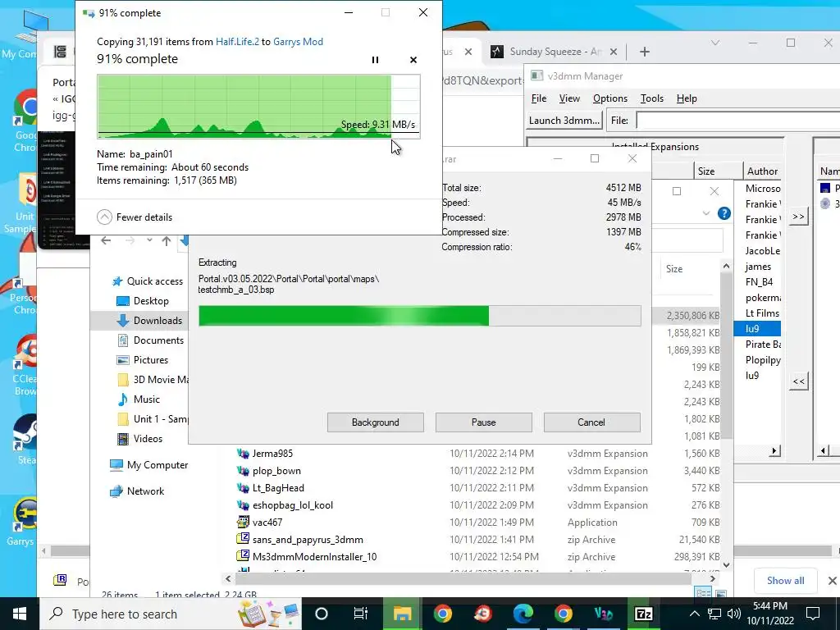
Task: Select the JacobLe author row
Action: pyautogui.click(x=762, y=251)
